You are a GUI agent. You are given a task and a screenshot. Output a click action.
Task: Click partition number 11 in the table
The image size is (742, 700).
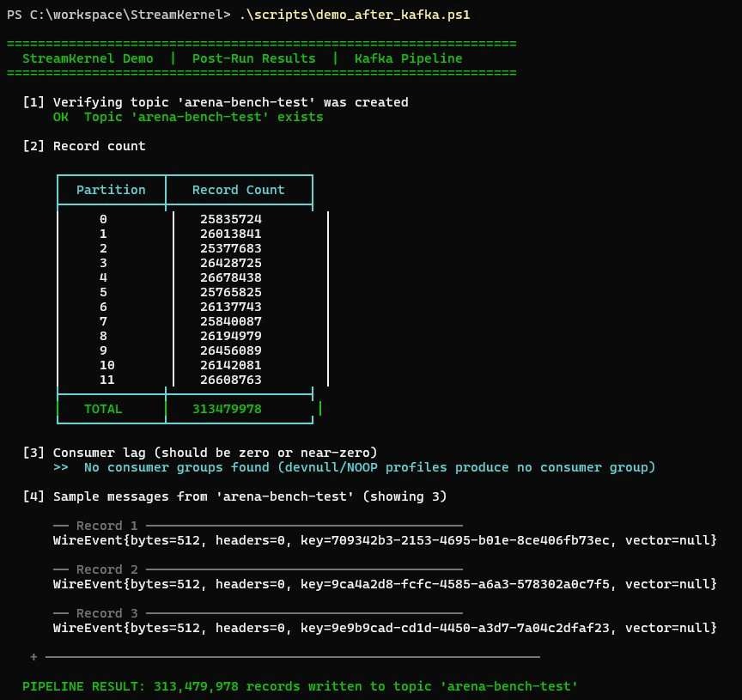[107, 380]
